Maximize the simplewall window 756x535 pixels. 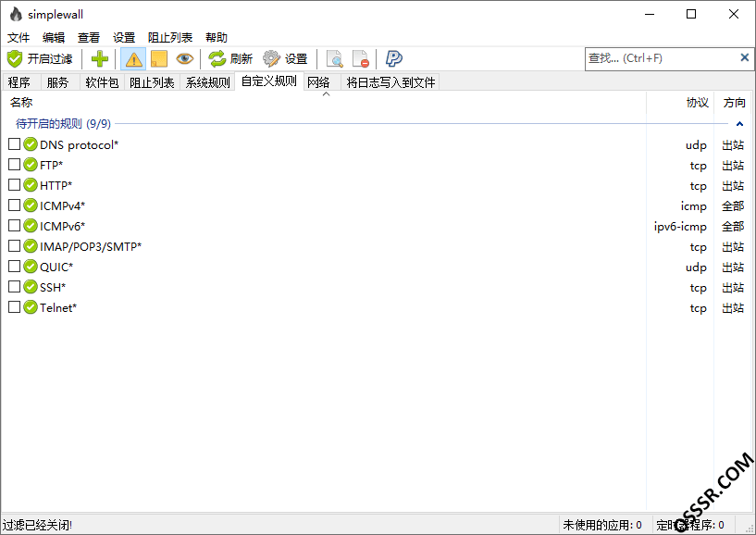691,14
